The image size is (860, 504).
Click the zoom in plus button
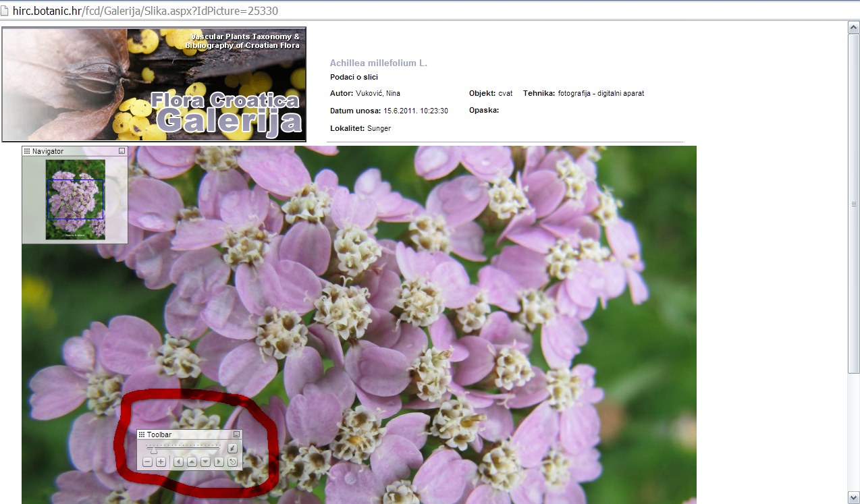coord(161,462)
